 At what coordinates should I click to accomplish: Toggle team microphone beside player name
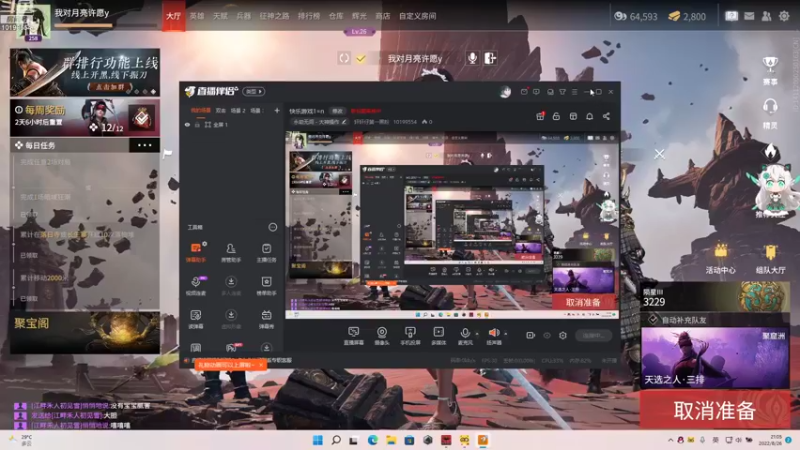click(x=472, y=58)
